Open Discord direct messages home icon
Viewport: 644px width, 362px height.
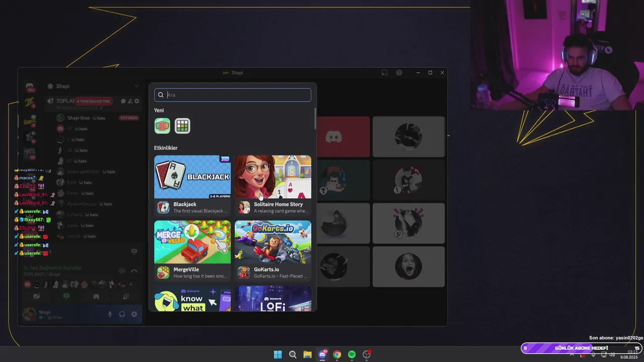tap(30, 86)
